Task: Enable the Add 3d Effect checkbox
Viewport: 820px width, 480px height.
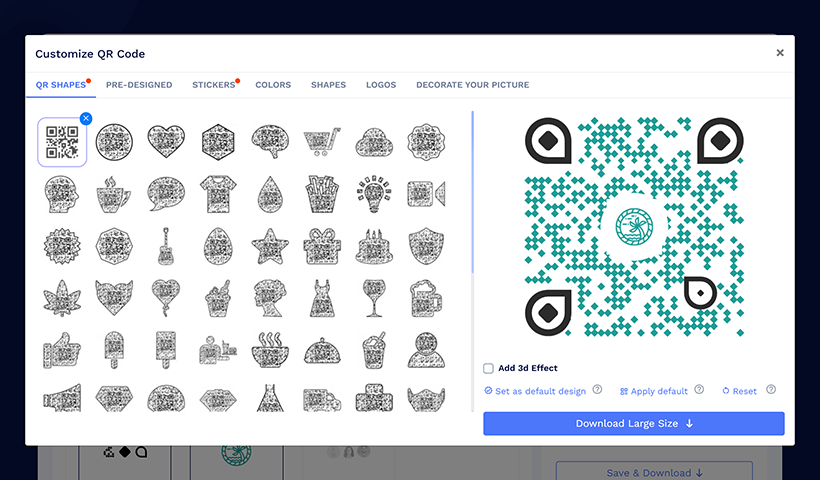Action: point(488,368)
